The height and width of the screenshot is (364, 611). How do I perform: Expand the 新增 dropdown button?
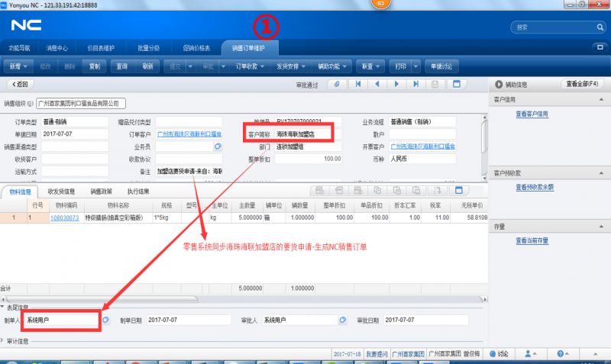pos(18,66)
